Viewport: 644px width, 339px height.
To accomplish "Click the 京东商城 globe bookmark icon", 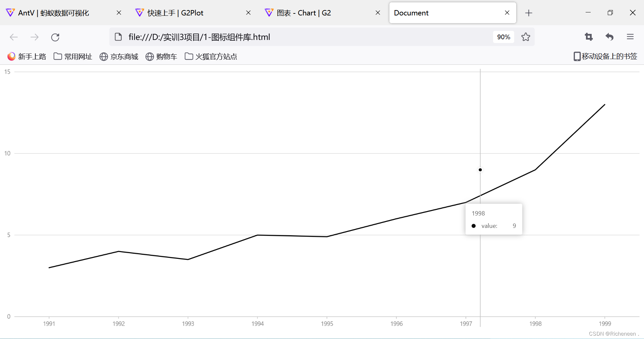I will [x=103, y=56].
